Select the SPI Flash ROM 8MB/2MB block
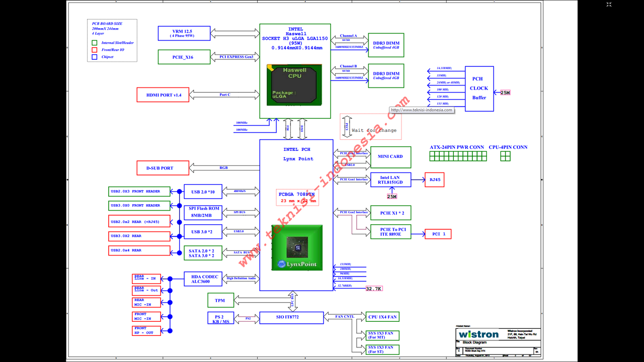The width and height of the screenshot is (644, 362). point(203,212)
